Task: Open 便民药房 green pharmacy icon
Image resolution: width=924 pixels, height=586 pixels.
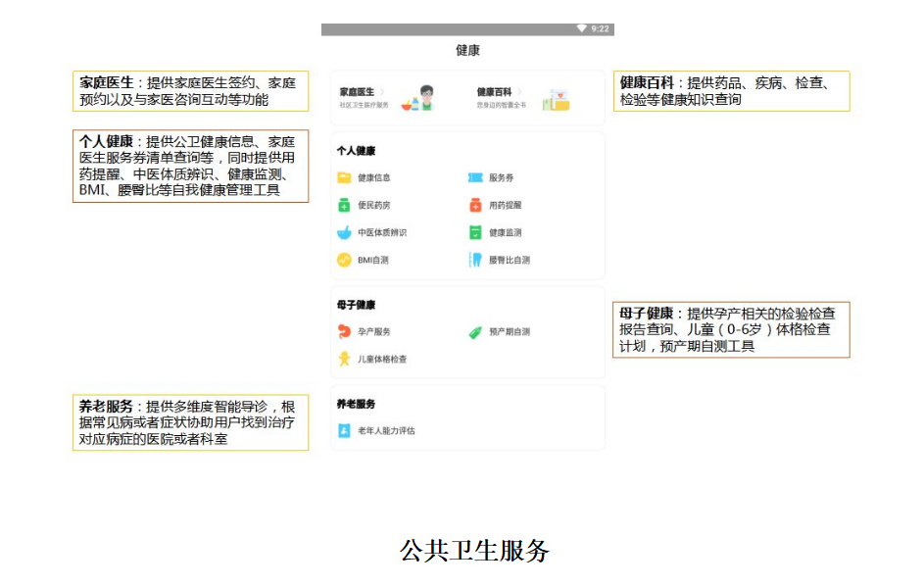Action: click(x=344, y=206)
